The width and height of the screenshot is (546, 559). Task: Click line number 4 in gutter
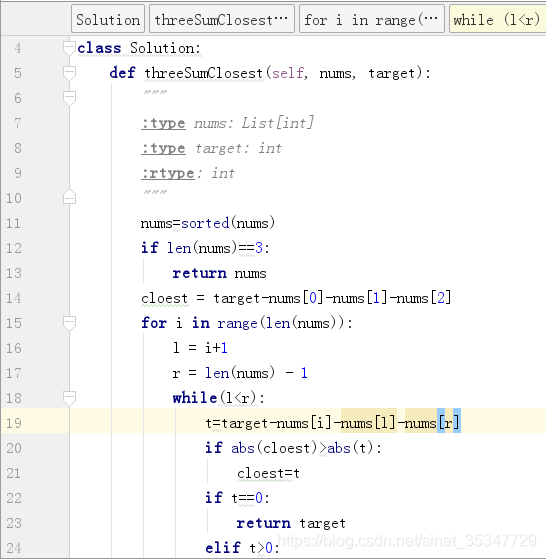[17, 48]
